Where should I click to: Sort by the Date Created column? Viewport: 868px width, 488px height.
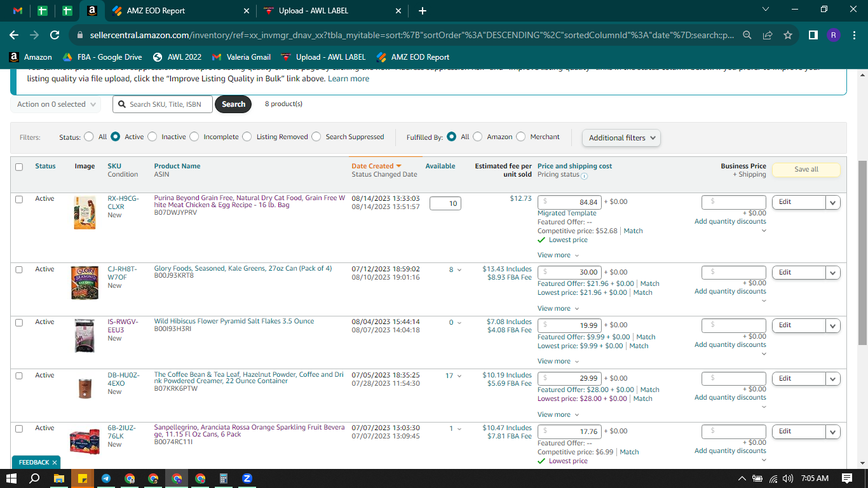point(376,166)
